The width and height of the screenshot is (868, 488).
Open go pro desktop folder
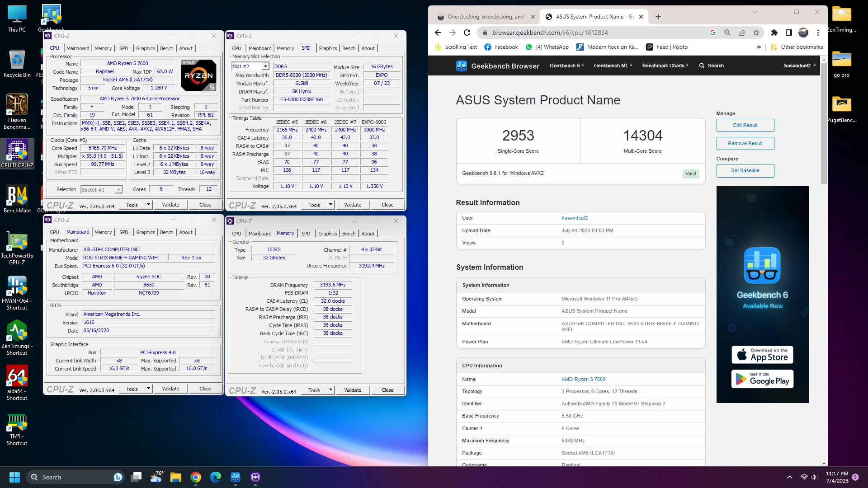tap(841, 64)
